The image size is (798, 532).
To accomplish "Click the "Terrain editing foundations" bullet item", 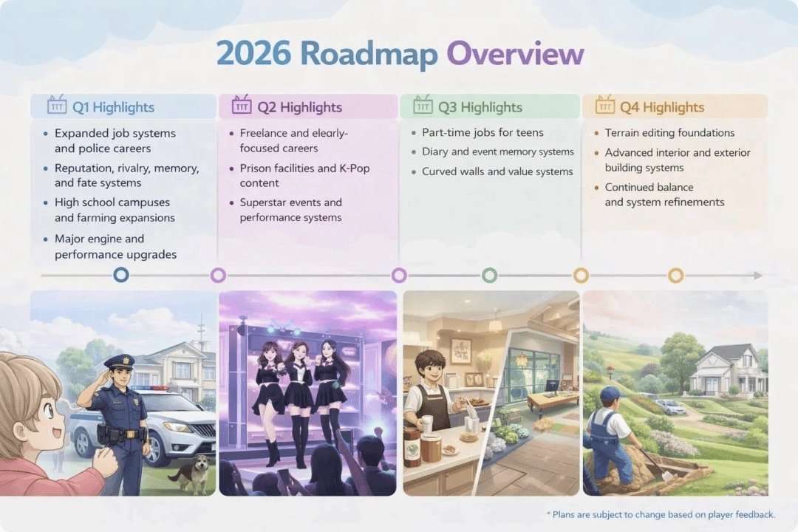I will click(x=669, y=133).
